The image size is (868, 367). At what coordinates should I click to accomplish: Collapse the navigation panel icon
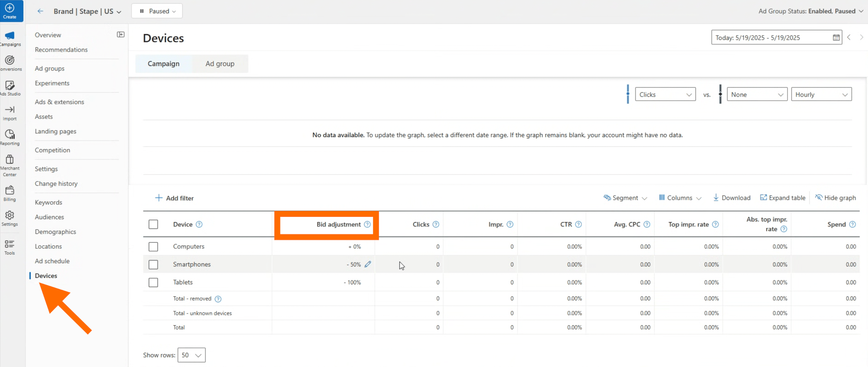121,35
